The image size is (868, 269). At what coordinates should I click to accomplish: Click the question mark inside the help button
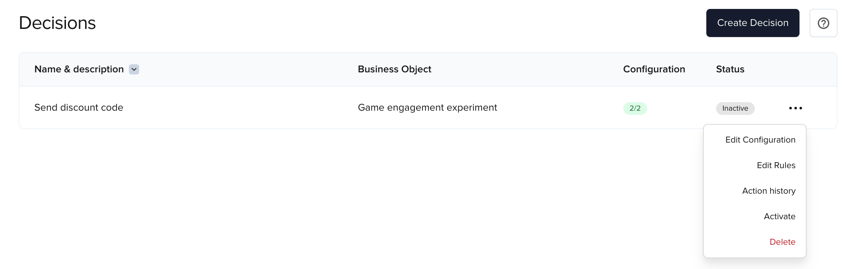point(823,23)
